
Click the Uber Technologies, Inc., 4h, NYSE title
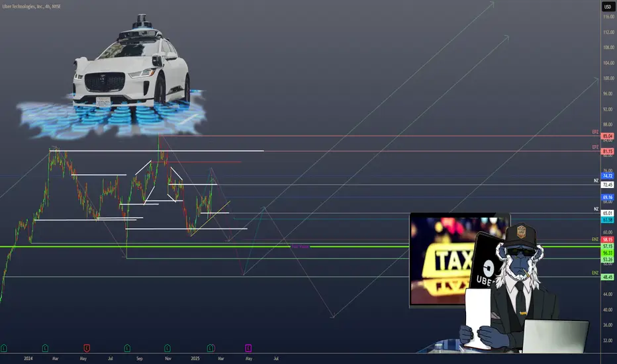click(x=32, y=7)
